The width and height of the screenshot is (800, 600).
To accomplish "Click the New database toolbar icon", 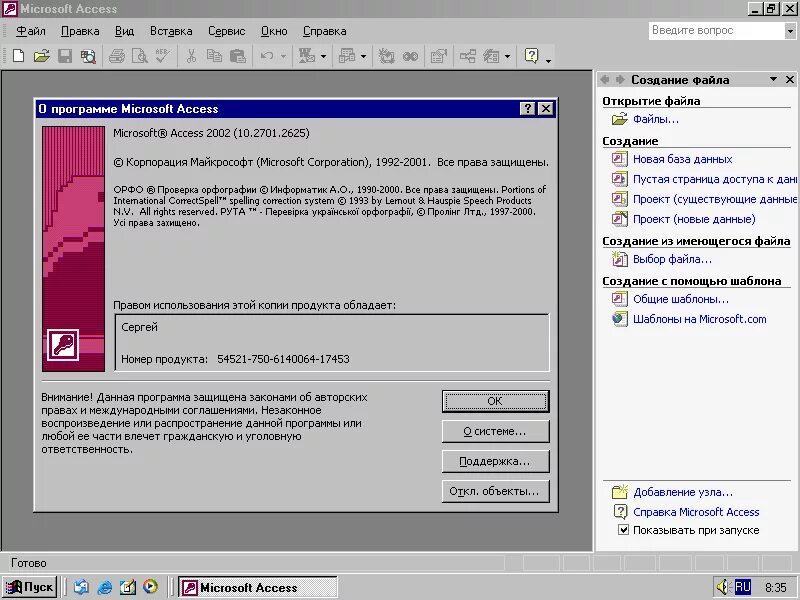I will [x=18, y=56].
